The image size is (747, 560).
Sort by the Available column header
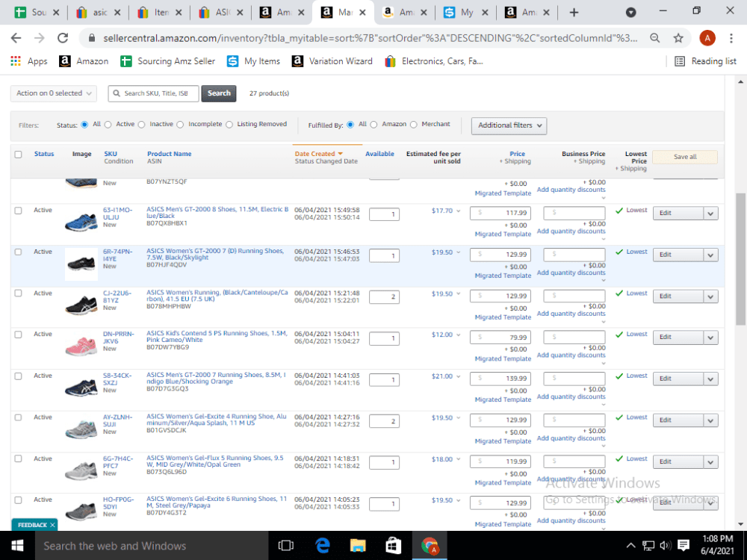coord(379,154)
